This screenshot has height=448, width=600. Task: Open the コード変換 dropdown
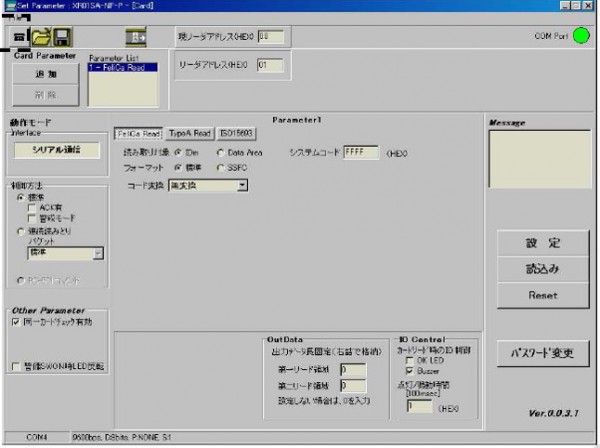click(241, 185)
